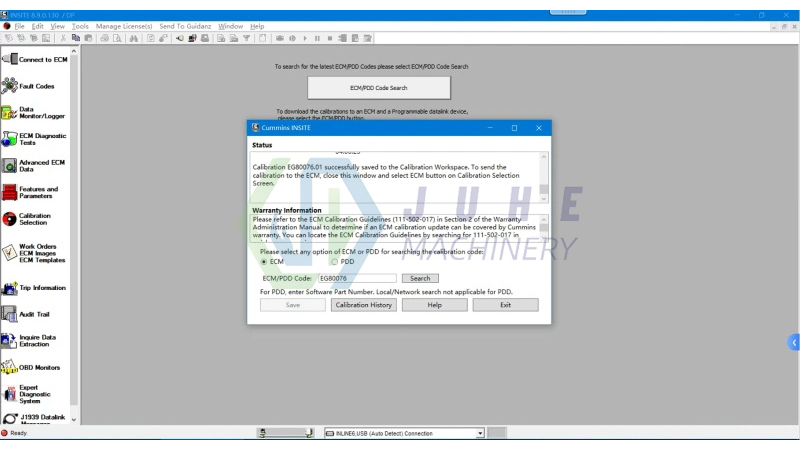Click the Status box scrollbar thumb
The height and width of the screenshot is (450, 800).
point(544,189)
